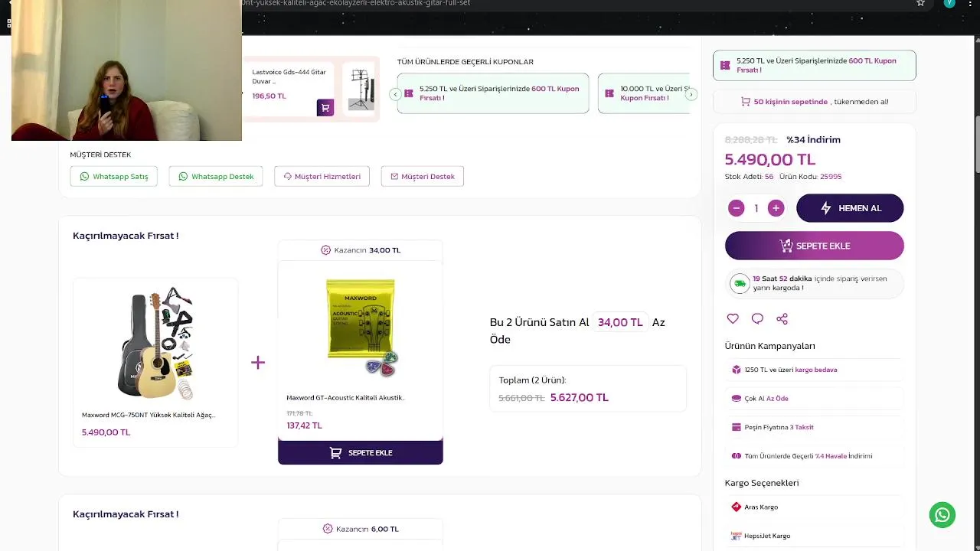Screen dimensions: 980x551
Task: Click the browser profile avatar icon
Action: click(949, 3)
